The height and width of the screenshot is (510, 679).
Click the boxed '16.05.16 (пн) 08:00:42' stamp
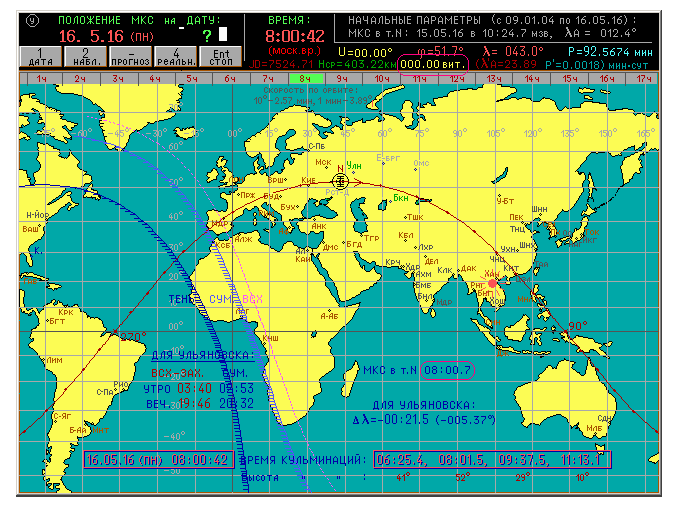(158, 460)
